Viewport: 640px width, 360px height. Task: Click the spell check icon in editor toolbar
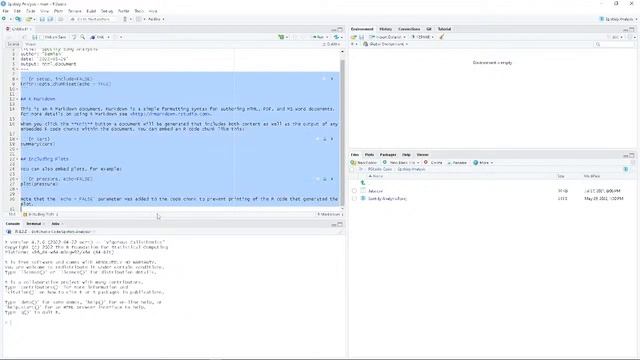coord(74,37)
